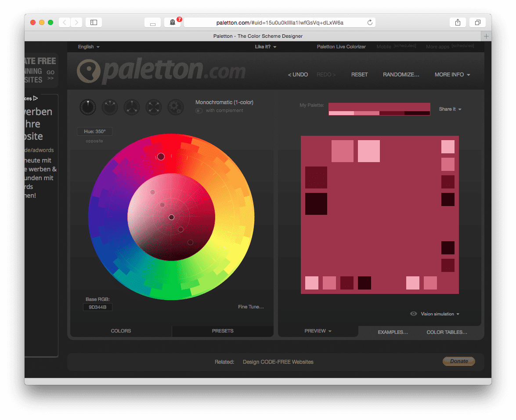Follow the Design CODE-FREE Websites link
This screenshot has width=516, height=420.
278,362
